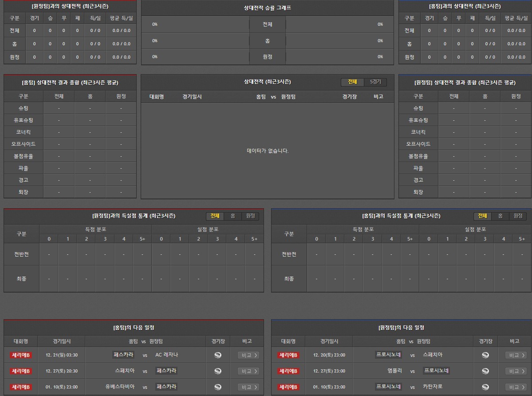
Task: Open AC 레자나 team link
Action: 166,355
